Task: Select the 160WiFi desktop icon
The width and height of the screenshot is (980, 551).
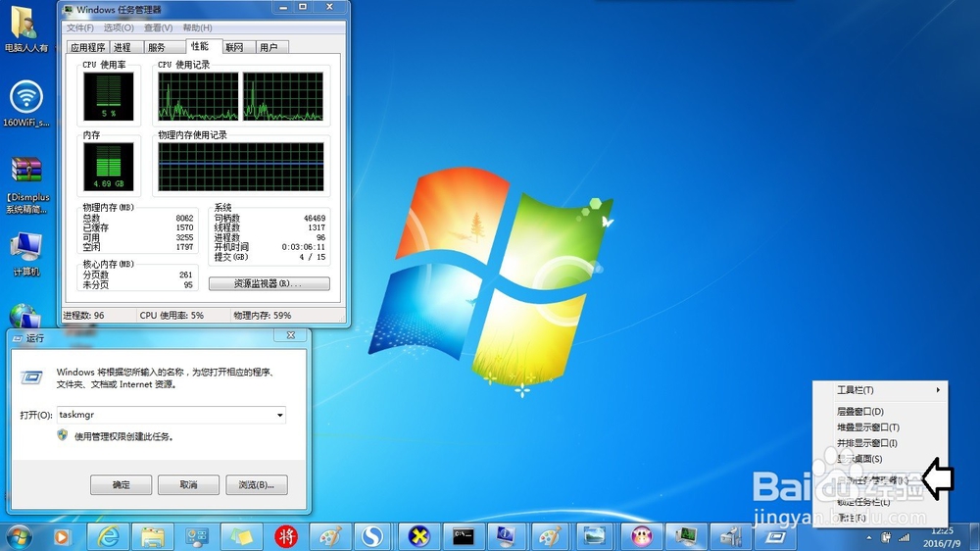Action: pos(26,104)
